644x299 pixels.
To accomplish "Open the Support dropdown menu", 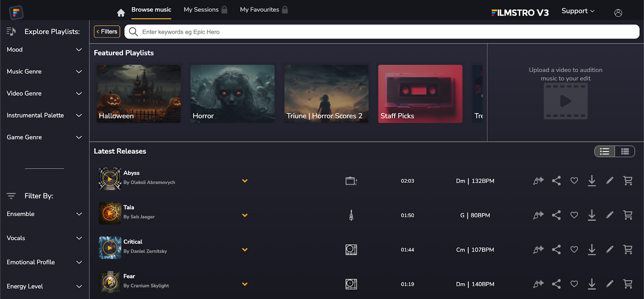I will coord(578,11).
